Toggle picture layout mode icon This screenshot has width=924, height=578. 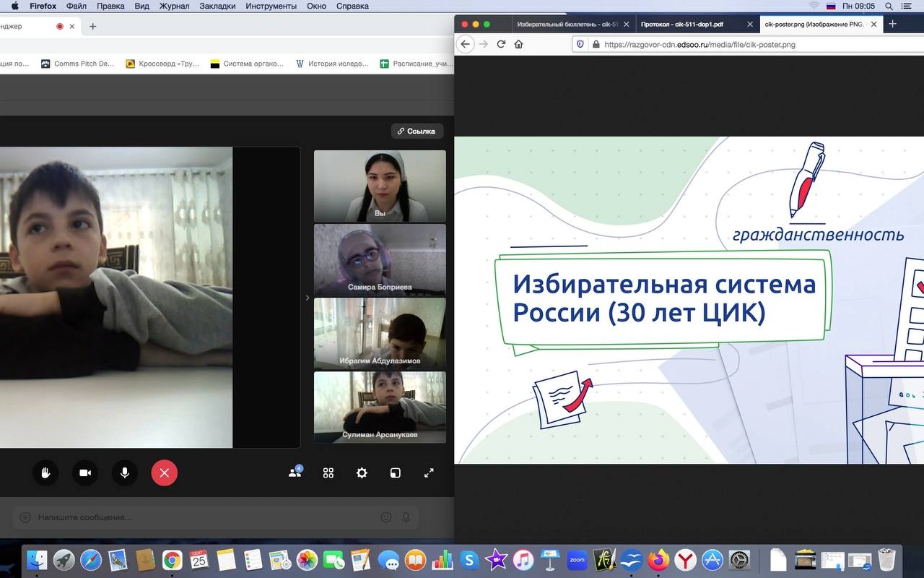point(395,473)
